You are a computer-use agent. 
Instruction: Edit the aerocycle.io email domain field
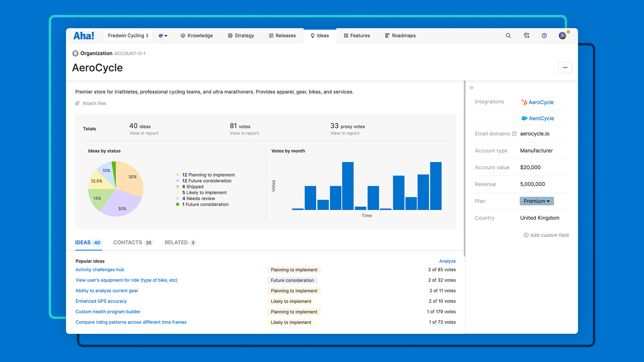click(x=535, y=134)
